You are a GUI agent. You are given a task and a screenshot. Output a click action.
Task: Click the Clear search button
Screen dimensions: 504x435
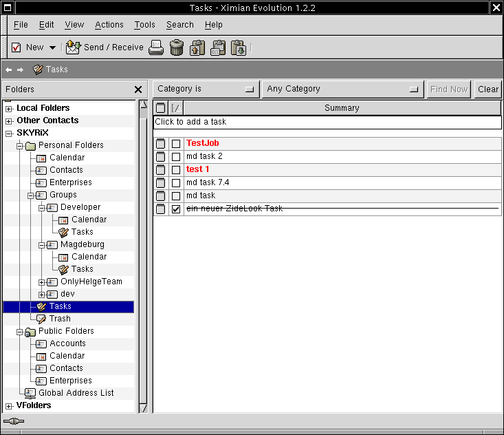point(488,89)
